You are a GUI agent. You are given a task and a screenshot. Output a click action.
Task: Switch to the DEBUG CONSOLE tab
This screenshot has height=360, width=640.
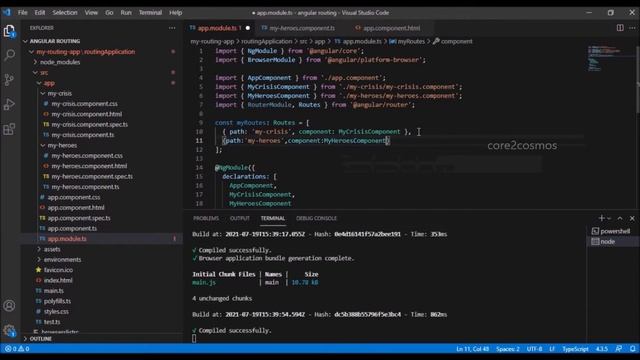click(x=316, y=218)
